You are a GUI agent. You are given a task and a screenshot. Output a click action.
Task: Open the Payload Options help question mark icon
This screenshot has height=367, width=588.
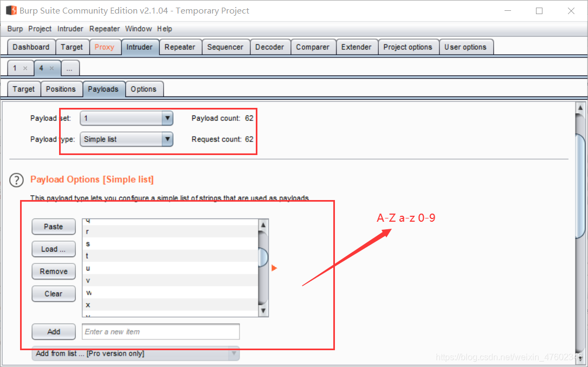pos(16,180)
